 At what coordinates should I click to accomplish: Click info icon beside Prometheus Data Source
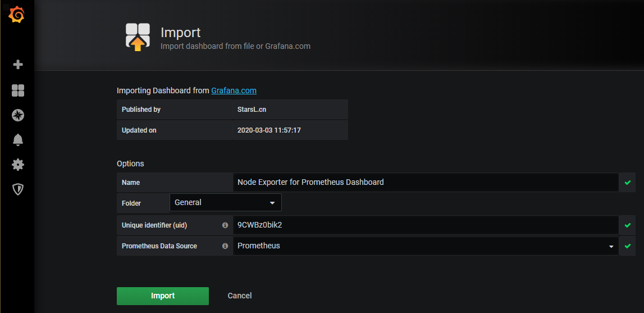pos(225,246)
